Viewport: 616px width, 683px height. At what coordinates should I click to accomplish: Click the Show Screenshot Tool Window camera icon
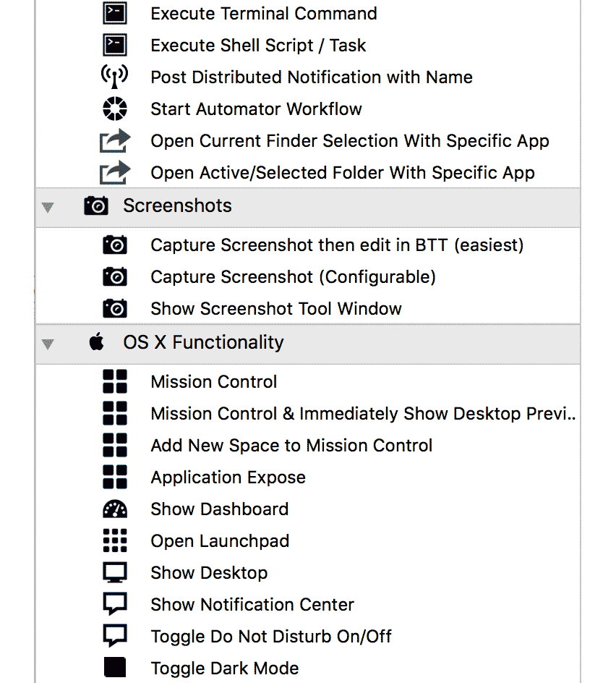pos(115,308)
